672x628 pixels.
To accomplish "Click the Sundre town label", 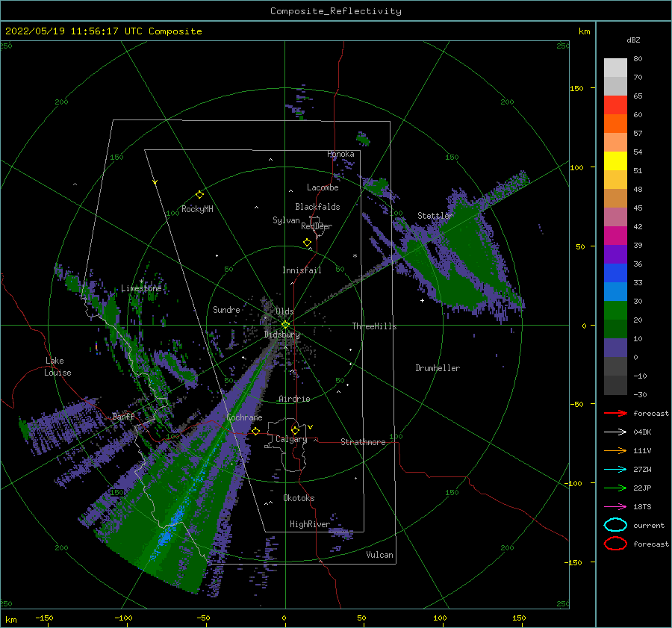I will [x=226, y=309].
